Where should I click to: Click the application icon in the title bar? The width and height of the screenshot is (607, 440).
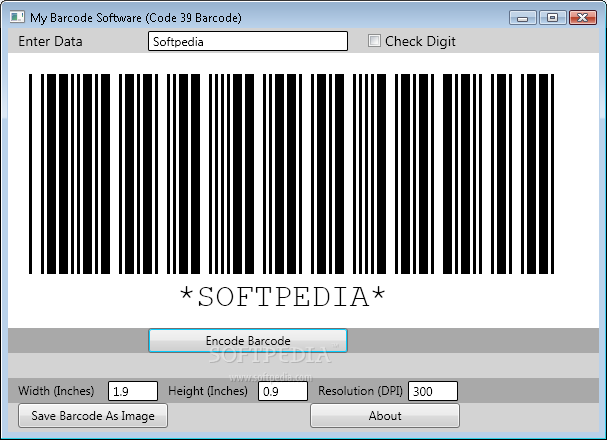tap(17, 17)
